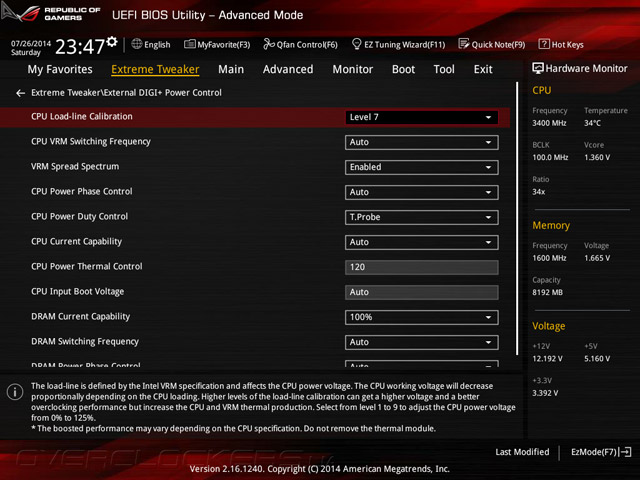The width and height of the screenshot is (640, 480).
Task: Open Qfan Control fan icon
Action: tap(269, 44)
